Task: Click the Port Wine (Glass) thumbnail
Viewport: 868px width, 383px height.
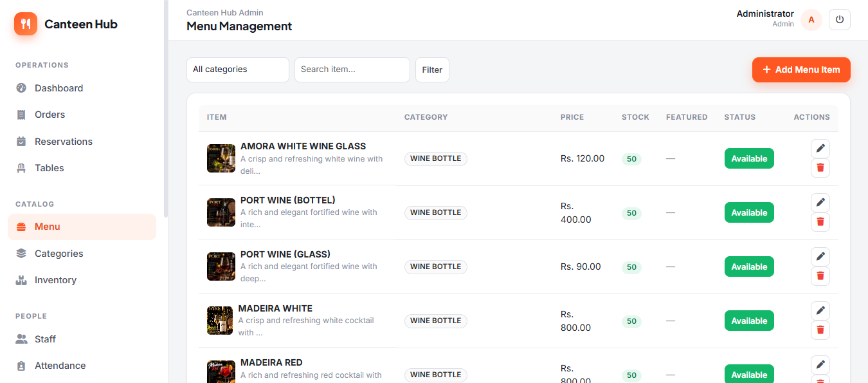Action: pyautogui.click(x=221, y=266)
